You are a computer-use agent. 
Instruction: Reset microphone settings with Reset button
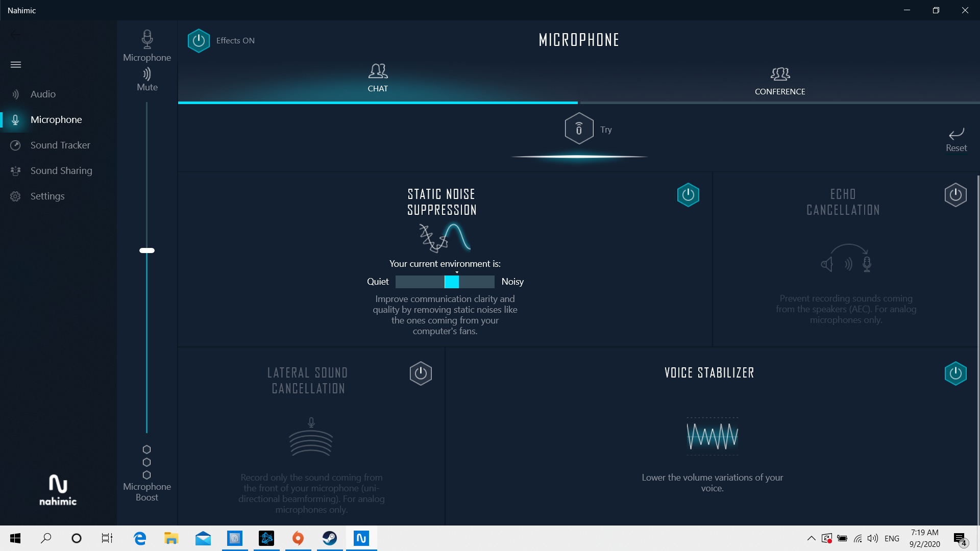click(956, 140)
